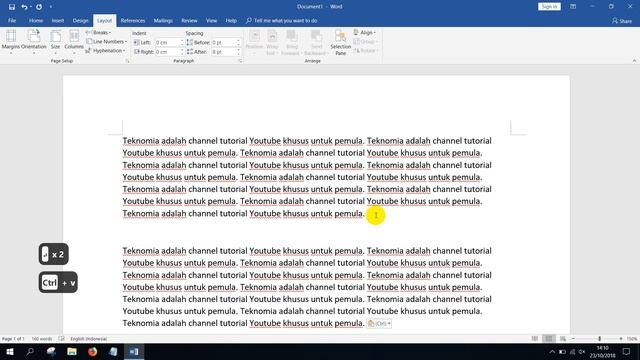This screenshot has width=640, height=360.
Task: Click the Spacing After spinner arrows
Action: click(238, 52)
